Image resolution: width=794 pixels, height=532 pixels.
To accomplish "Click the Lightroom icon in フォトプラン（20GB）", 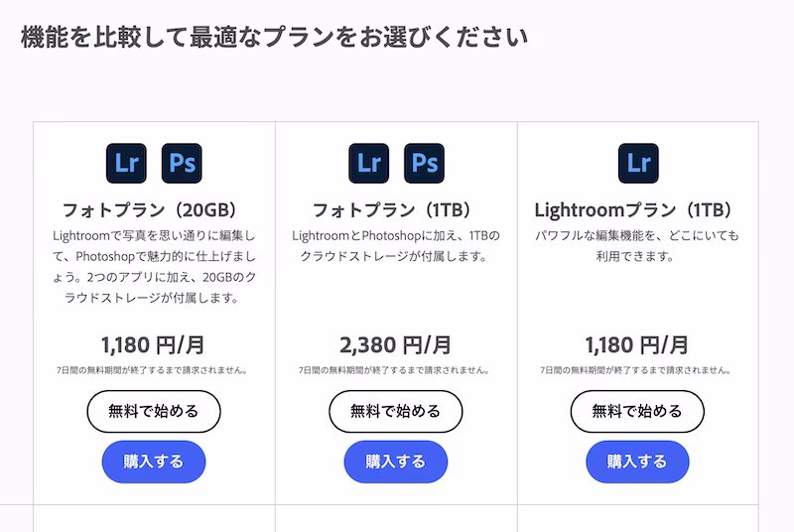I will (126, 163).
